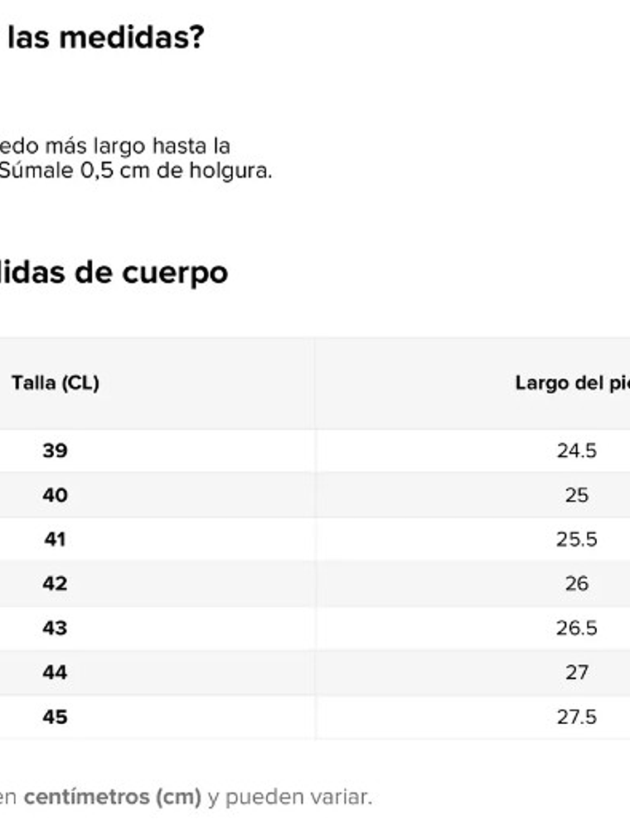This screenshot has width=630, height=840.
Task: Click the 'las medidas?' heading
Action: click(104, 37)
